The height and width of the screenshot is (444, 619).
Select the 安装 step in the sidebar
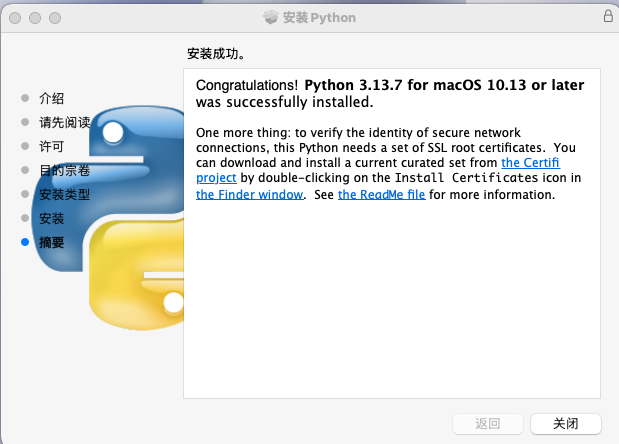click(x=51, y=218)
